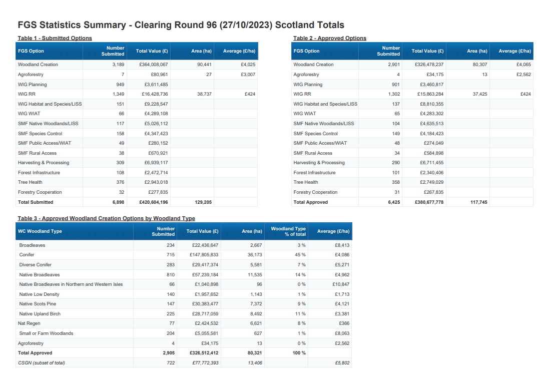Click 'Total Value (£)' header in Table 2
The height and width of the screenshot is (392, 556).
(427, 51)
